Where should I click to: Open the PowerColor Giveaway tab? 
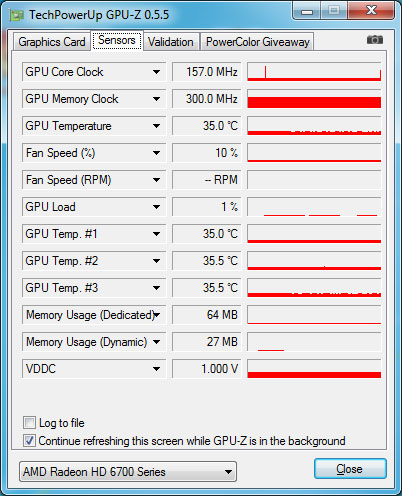pyautogui.click(x=257, y=42)
